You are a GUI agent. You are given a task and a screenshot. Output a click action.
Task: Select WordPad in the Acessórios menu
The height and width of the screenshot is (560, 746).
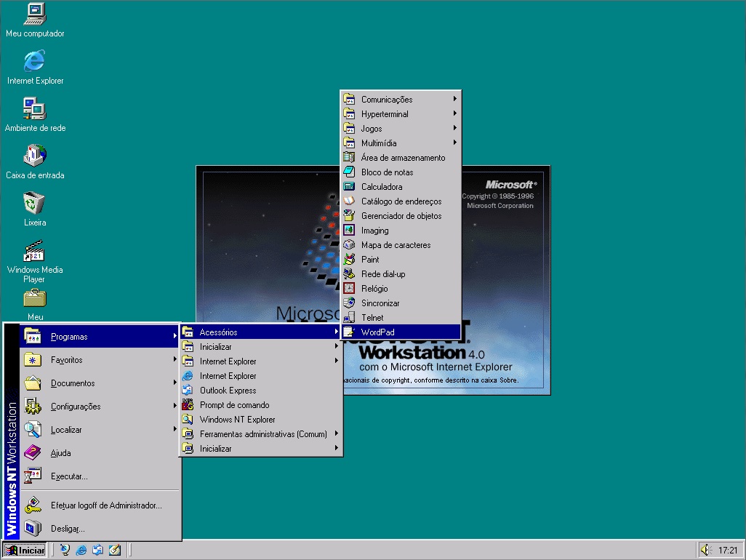[x=379, y=332]
